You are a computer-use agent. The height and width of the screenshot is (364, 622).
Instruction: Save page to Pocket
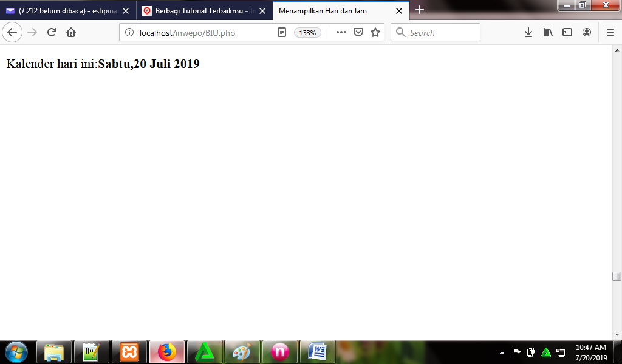coord(358,33)
